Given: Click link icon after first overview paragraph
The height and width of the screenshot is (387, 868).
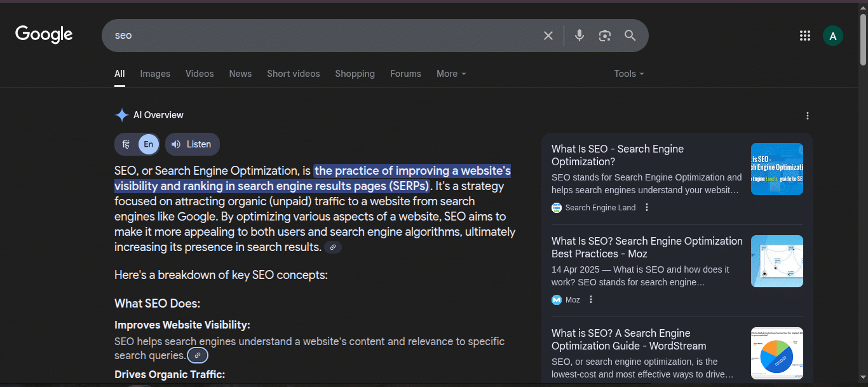Looking at the screenshot, I should click(333, 247).
